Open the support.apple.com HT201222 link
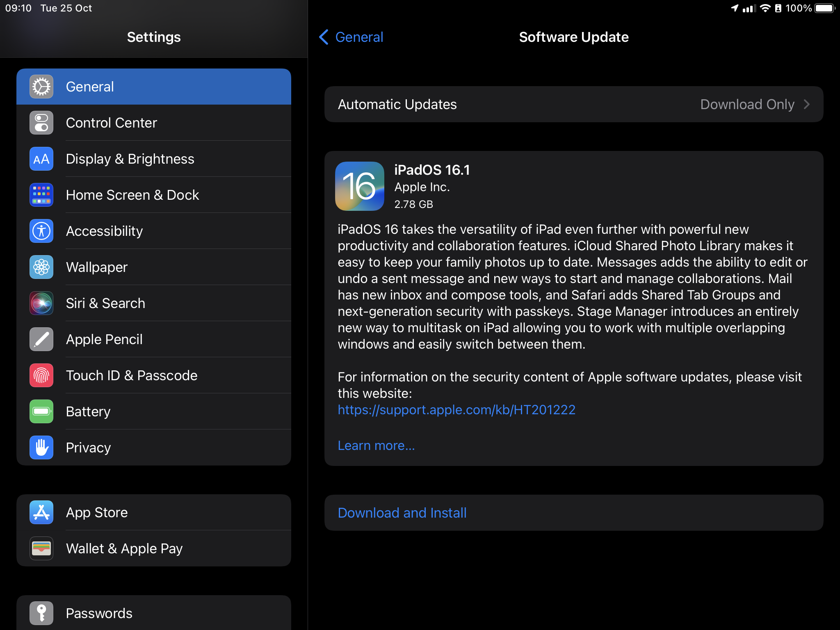This screenshot has width=840, height=630. tap(457, 410)
